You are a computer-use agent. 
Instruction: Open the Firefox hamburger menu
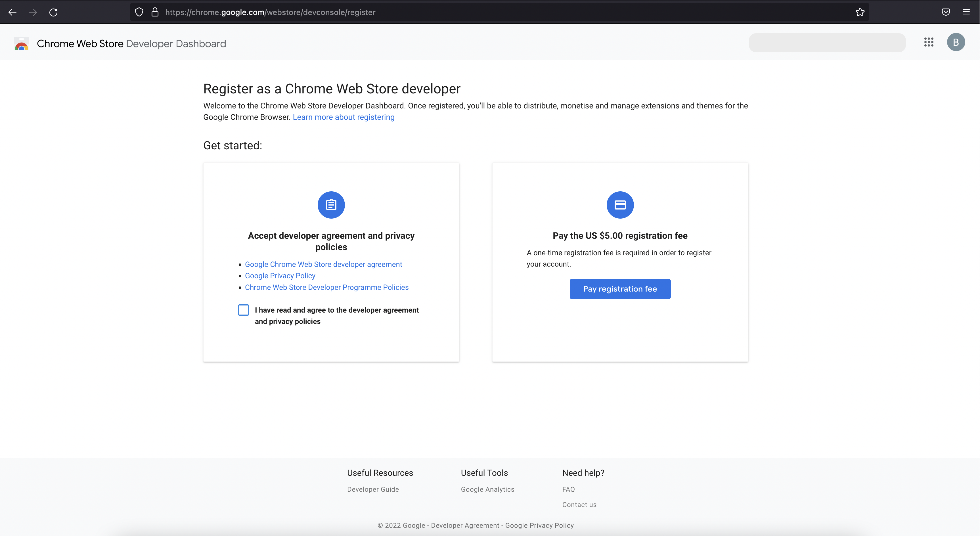click(966, 12)
